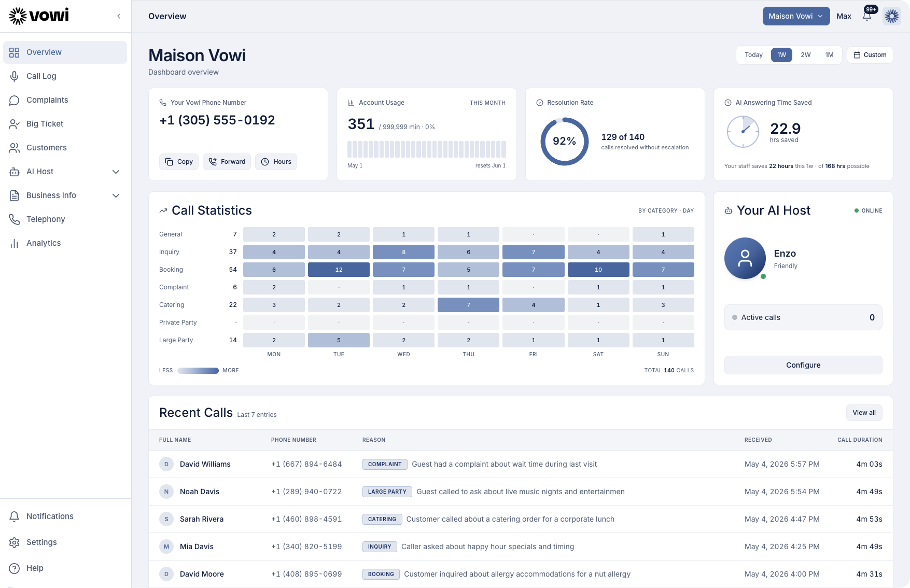
Task: Click the Booking tag badge
Action: pyautogui.click(x=381, y=574)
